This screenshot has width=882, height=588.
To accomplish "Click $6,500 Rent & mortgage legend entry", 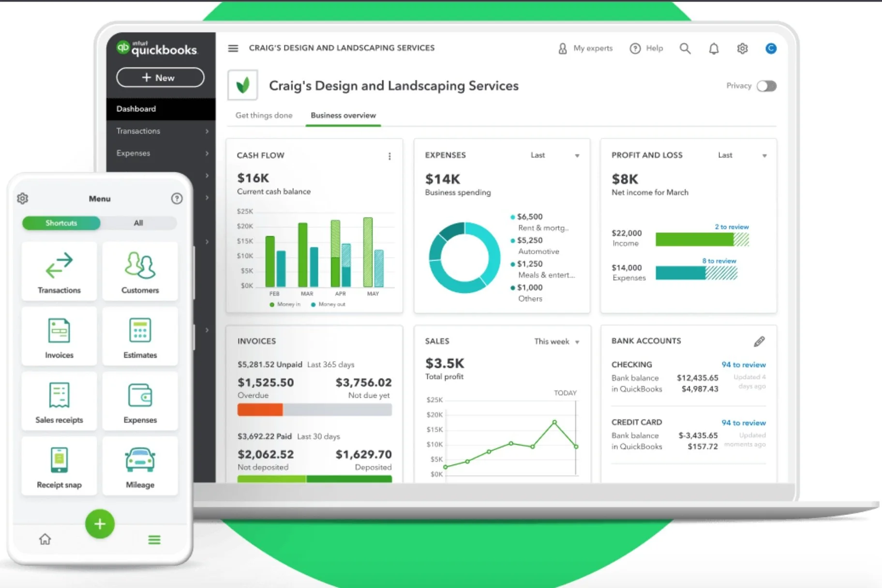I will 539,222.
